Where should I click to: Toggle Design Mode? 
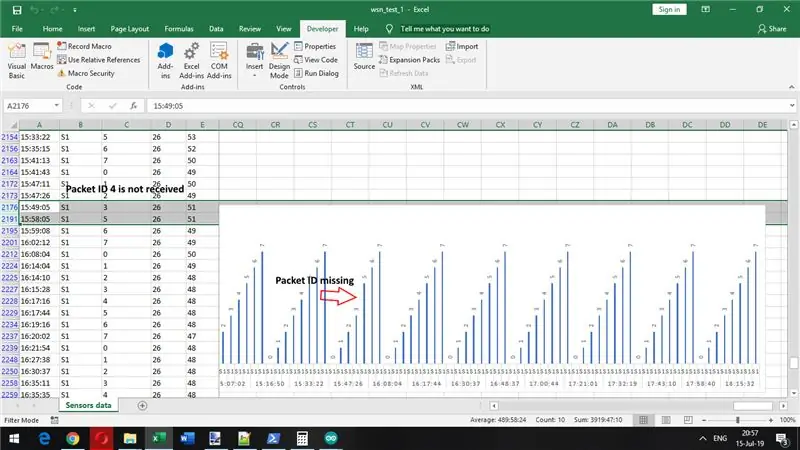tap(279, 61)
